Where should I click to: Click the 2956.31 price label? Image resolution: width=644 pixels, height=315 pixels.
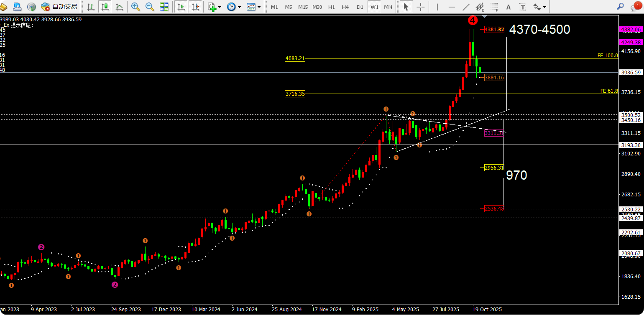(494, 168)
